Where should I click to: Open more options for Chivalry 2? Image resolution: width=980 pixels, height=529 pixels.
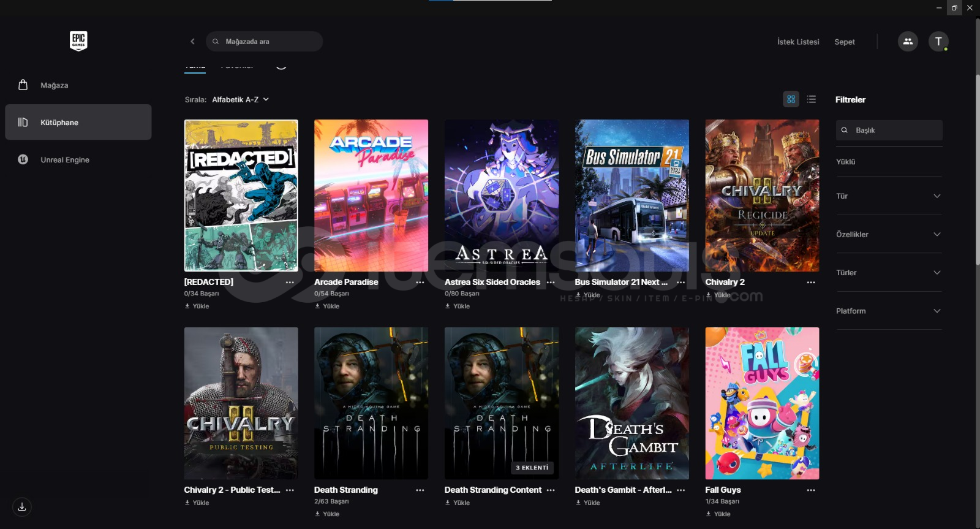click(x=811, y=283)
